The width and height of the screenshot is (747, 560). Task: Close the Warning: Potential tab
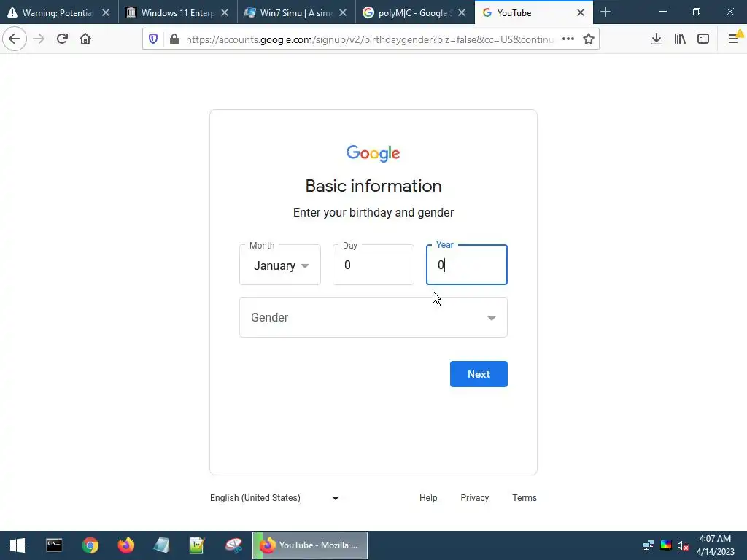pyautogui.click(x=106, y=13)
